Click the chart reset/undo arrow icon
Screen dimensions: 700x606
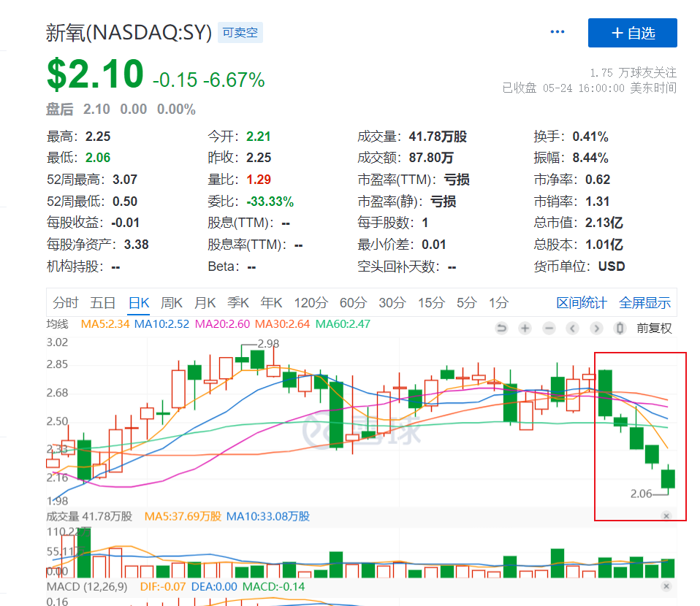501,329
